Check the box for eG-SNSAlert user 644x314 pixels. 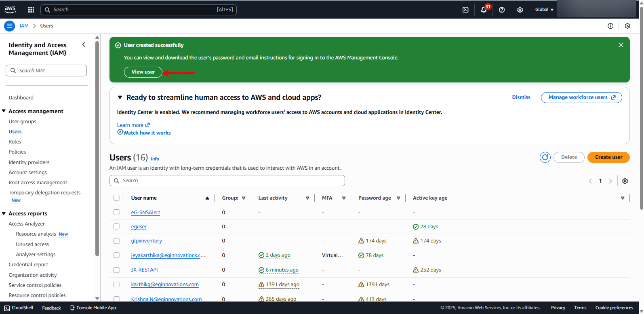(x=116, y=212)
